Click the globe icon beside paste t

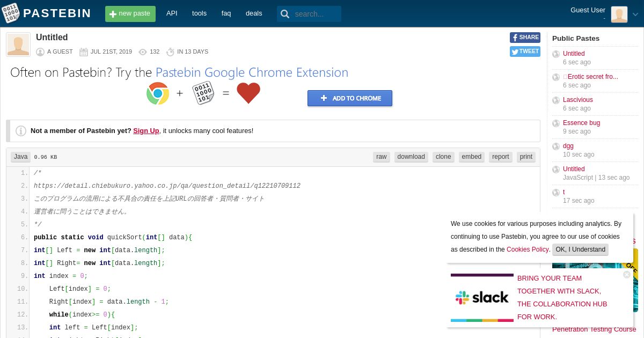(556, 193)
